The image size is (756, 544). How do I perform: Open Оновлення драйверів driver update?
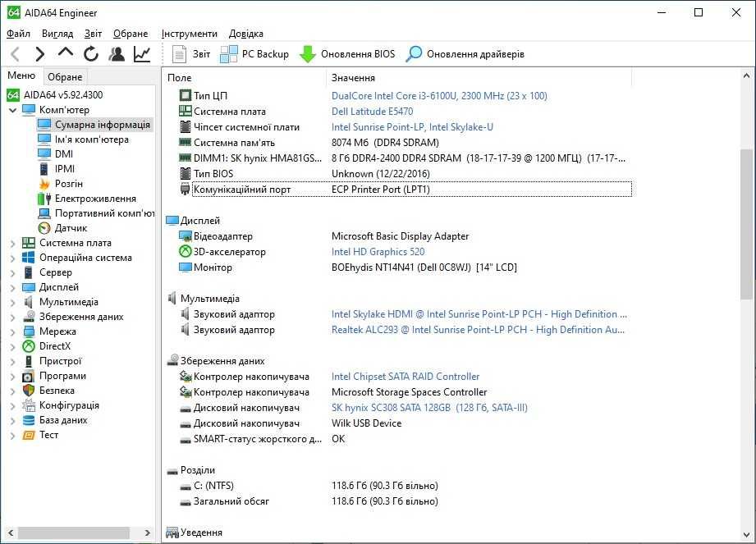point(465,54)
